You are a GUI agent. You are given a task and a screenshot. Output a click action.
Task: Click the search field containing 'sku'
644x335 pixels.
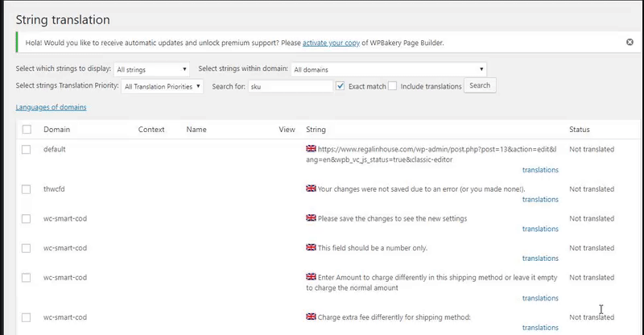[289, 86]
